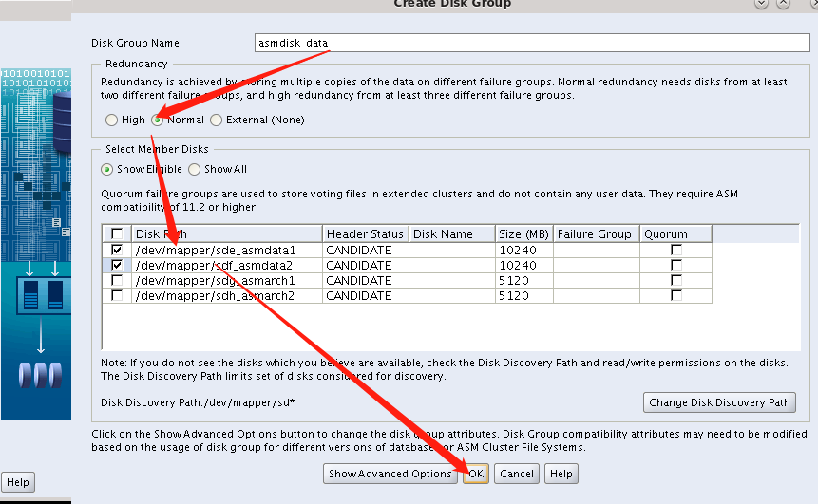
Task: Select High redundancy option
Action: click(111, 120)
